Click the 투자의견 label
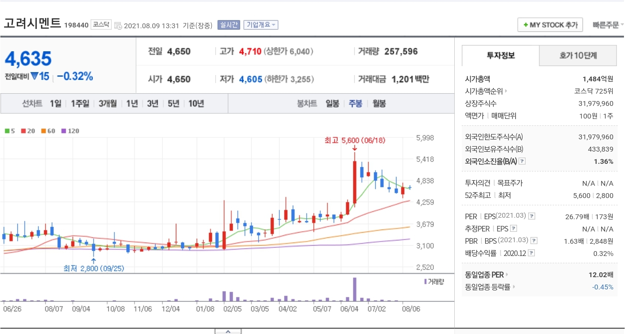Image resolution: width=644 pixels, height=334 pixels. pos(477,183)
